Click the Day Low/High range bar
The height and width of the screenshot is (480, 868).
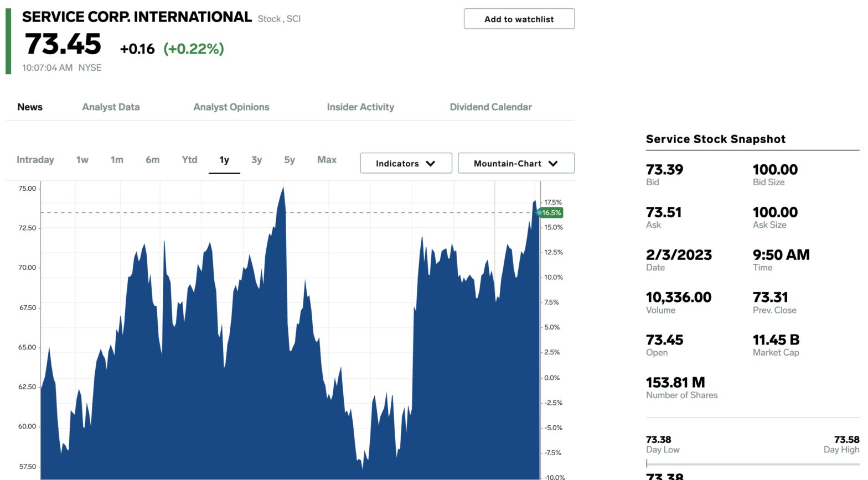(752, 464)
